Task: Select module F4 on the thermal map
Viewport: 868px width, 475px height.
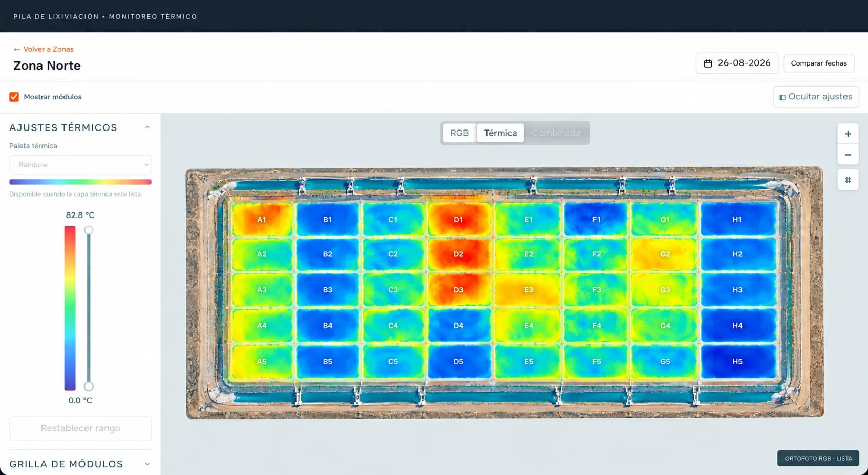Action: click(x=596, y=326)
